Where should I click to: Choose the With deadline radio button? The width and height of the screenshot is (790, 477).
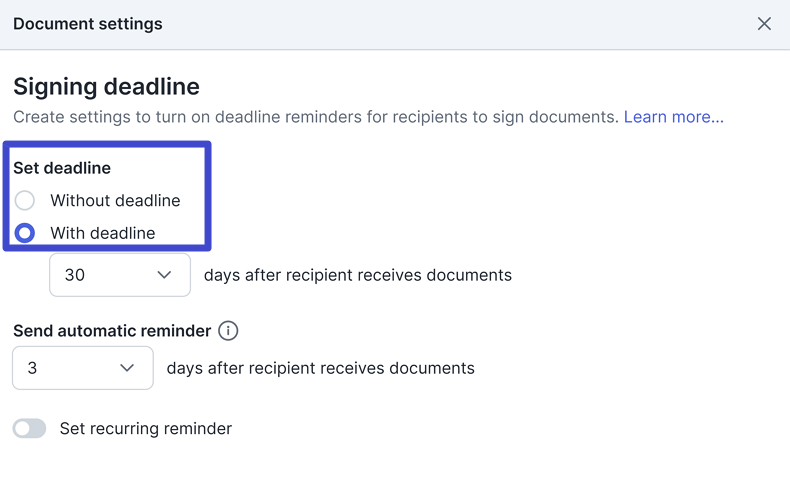(x=25, y=233)
